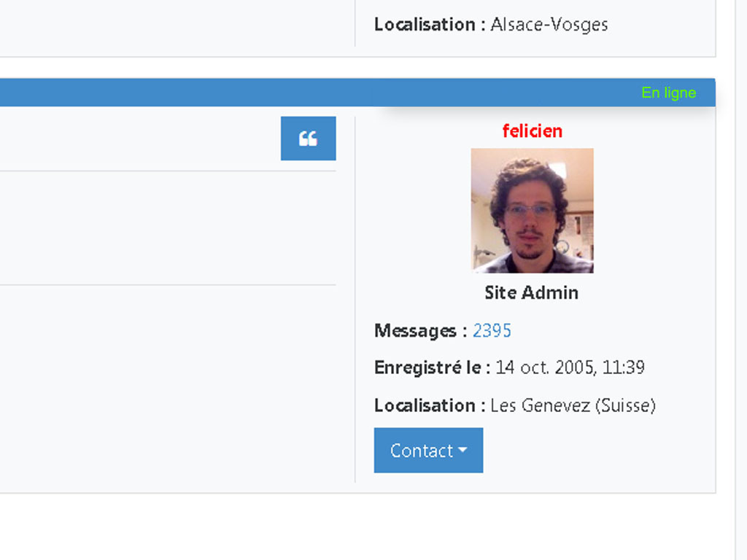This screenshot has height=560, width=747.
Task: Click the 'Enregistré le :' label
Action: coord(432,367)
